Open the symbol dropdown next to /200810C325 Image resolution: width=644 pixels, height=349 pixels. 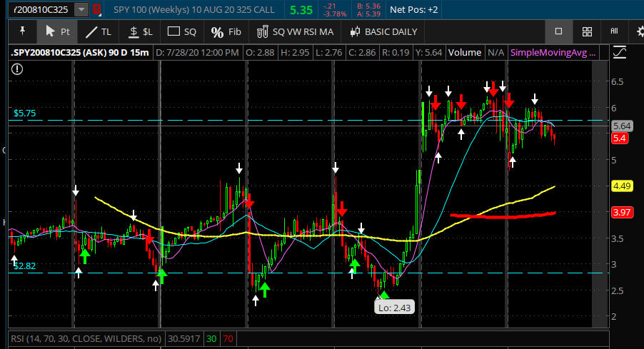click(82, 10)
